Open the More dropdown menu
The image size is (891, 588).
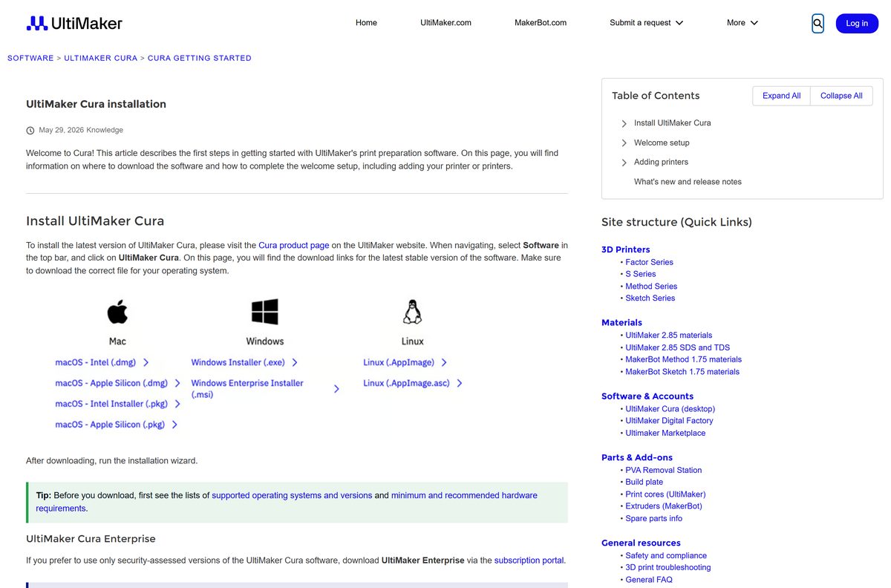coord(742,23)
